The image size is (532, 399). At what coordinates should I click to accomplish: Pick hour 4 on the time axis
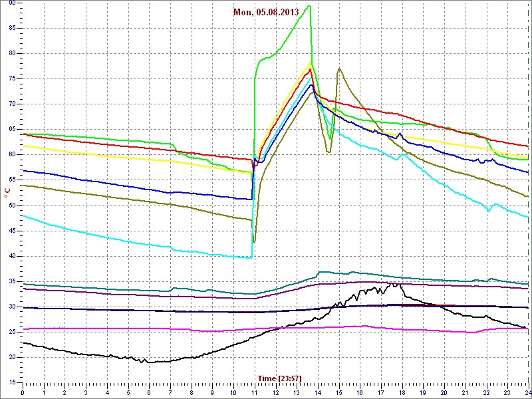[107, 392]
